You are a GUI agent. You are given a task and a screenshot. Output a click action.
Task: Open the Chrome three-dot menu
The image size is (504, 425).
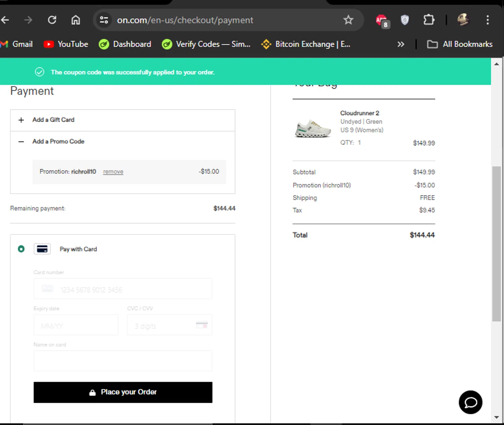pyautogui.click(x=488, y=20)
